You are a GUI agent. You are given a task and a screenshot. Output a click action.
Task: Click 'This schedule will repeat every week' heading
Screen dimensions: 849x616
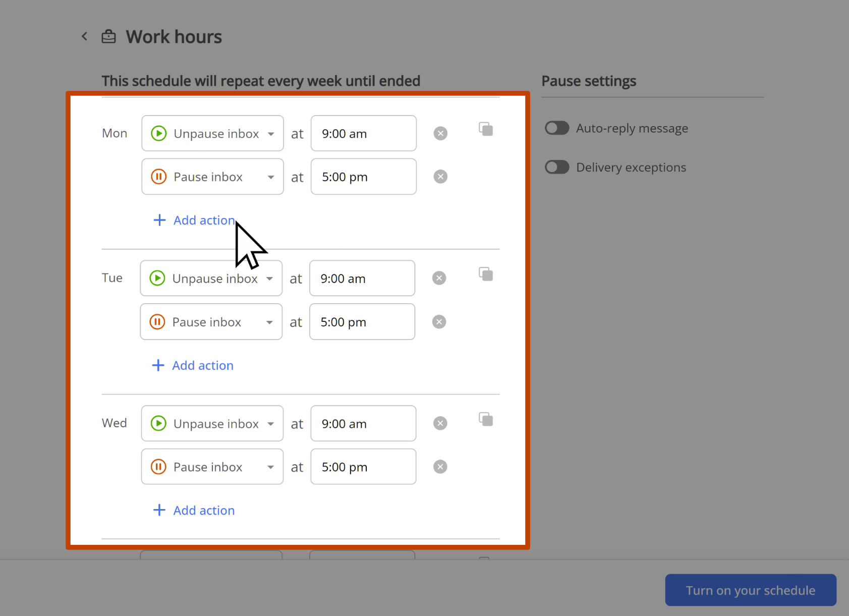pyautogui.click(x=261, y=81)
